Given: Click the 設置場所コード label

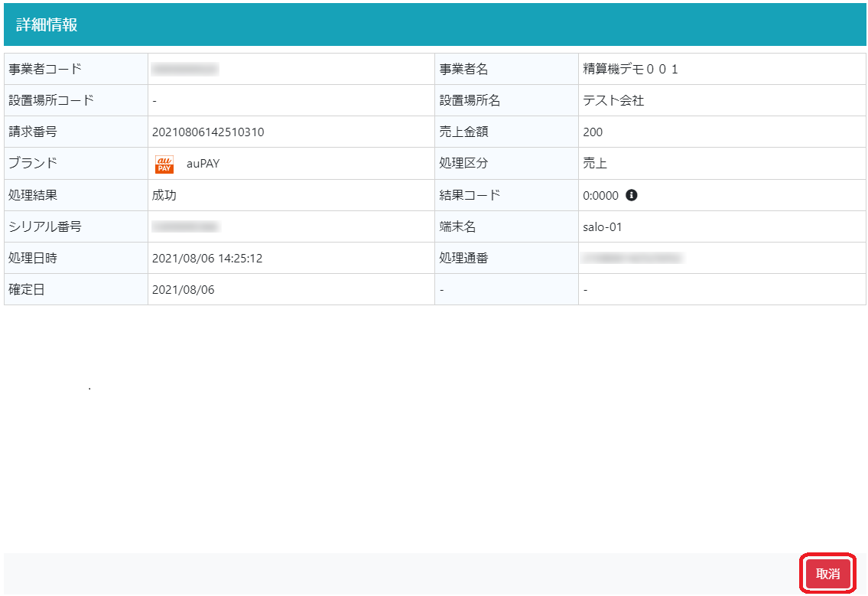Looking at the screenshot, I should tap(51, 100).
